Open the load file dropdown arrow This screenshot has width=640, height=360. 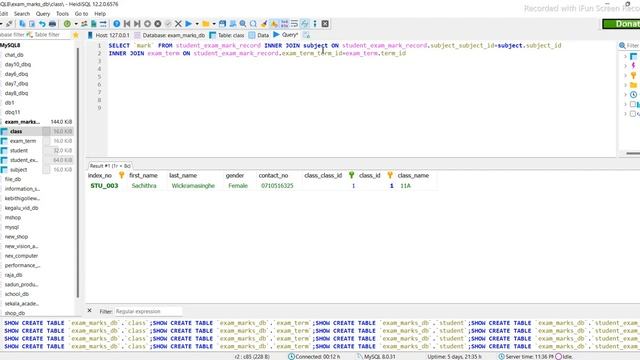pos(214,24)
